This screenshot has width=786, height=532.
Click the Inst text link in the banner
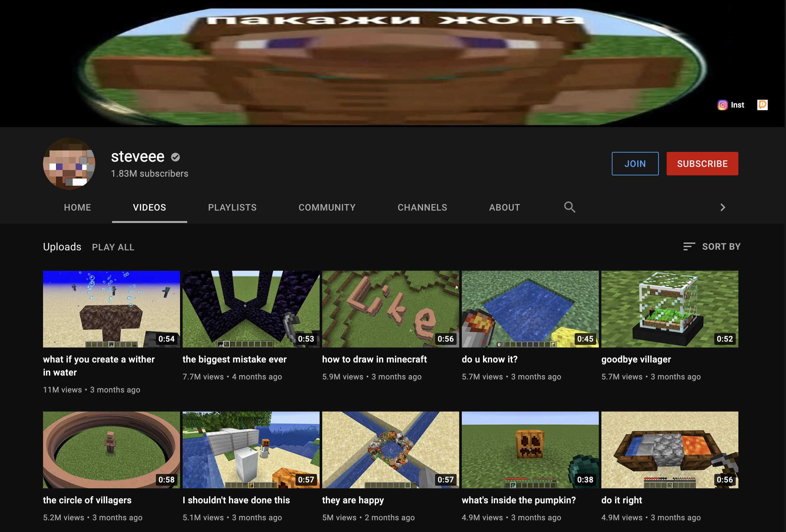tap(737, 105)
